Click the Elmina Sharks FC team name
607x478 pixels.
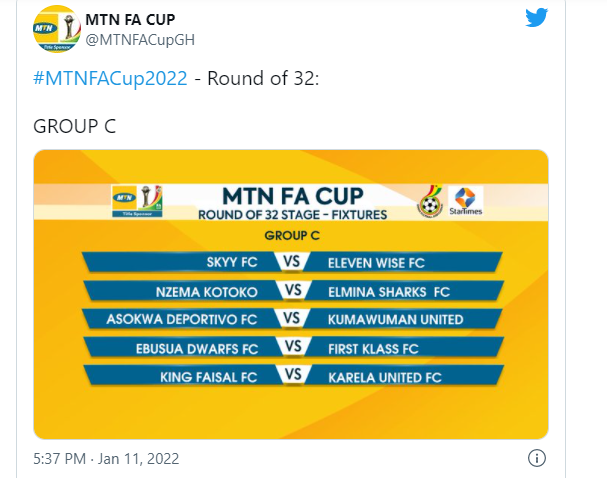389,292
